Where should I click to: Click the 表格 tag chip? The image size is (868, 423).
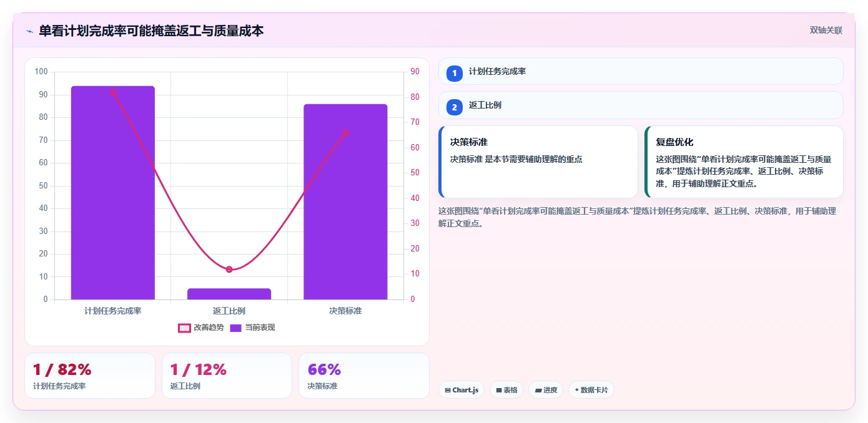(x=506, y=390)
